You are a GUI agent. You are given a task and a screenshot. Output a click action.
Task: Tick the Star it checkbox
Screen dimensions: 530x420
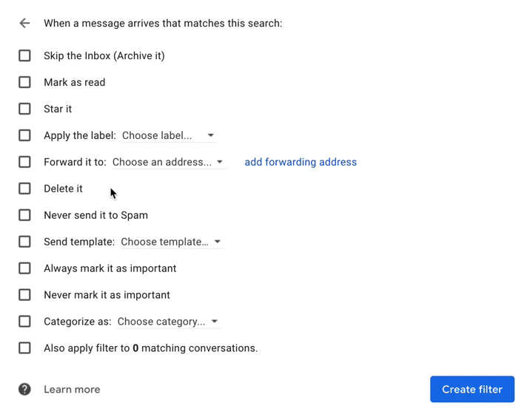[x=24, y=109]
